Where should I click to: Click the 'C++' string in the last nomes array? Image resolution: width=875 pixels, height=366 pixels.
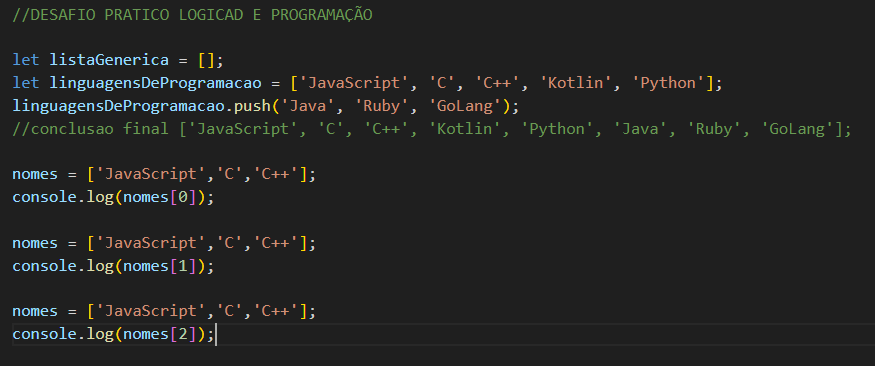(276, 311)
